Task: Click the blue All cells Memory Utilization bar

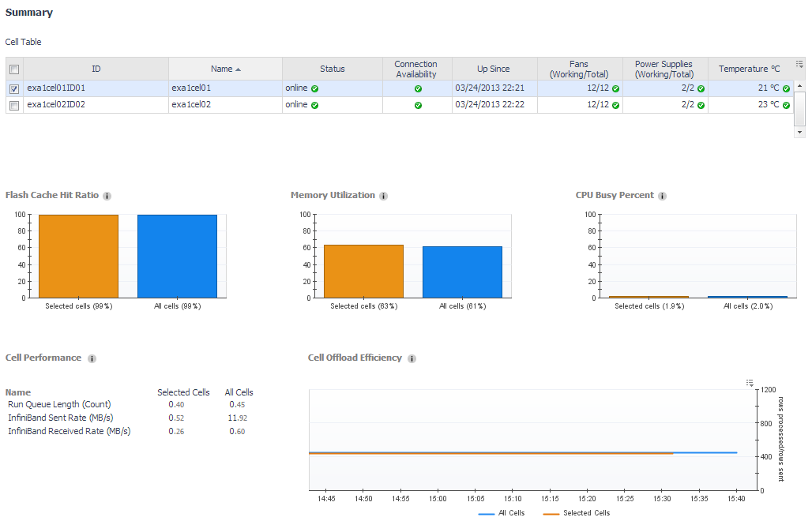Action: pos(462,272)
